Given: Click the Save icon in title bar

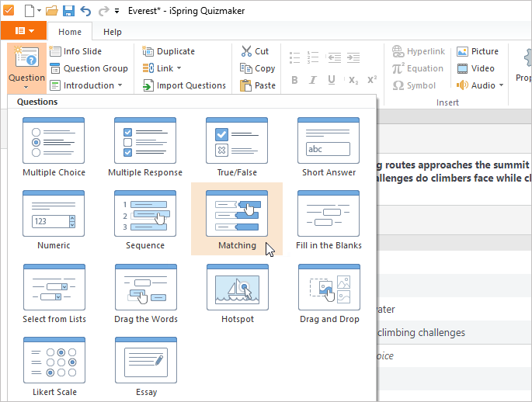Looking at the screenshot, I should click(68, 11).
